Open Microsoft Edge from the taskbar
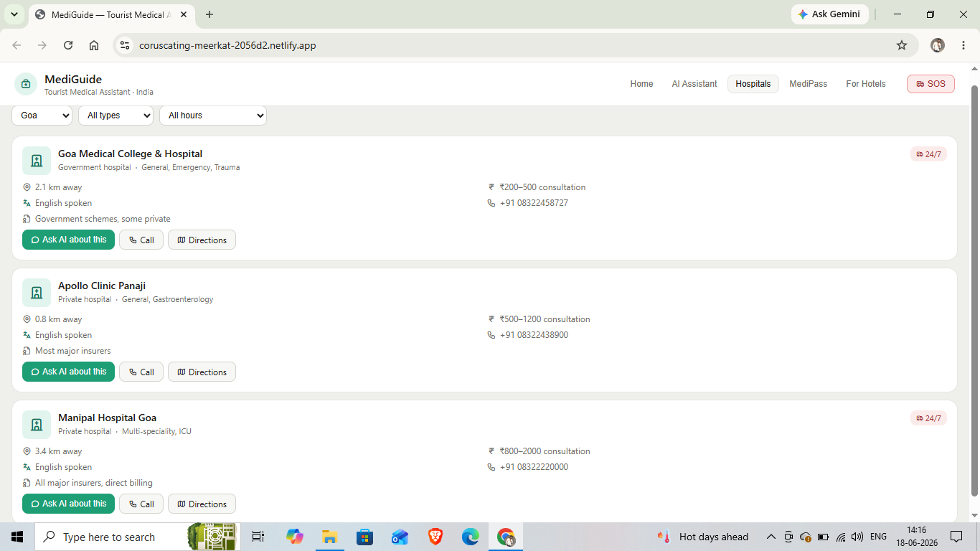980x551 pixels. pyautogui.click(x=470, y=537)
